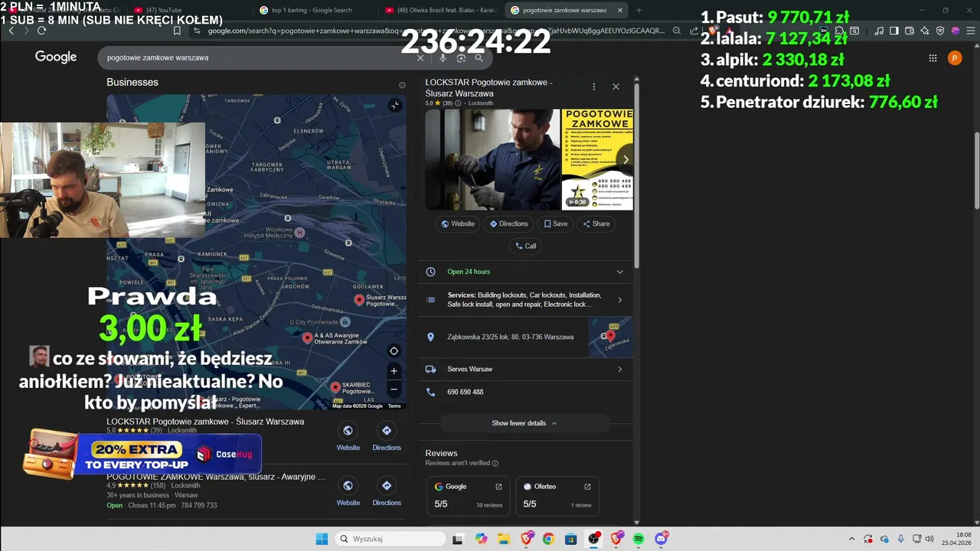Click the Website button in LOCKSTAR panel
Image resolution: width=980 pixels, height=551 pixels.
coord(458,223)
